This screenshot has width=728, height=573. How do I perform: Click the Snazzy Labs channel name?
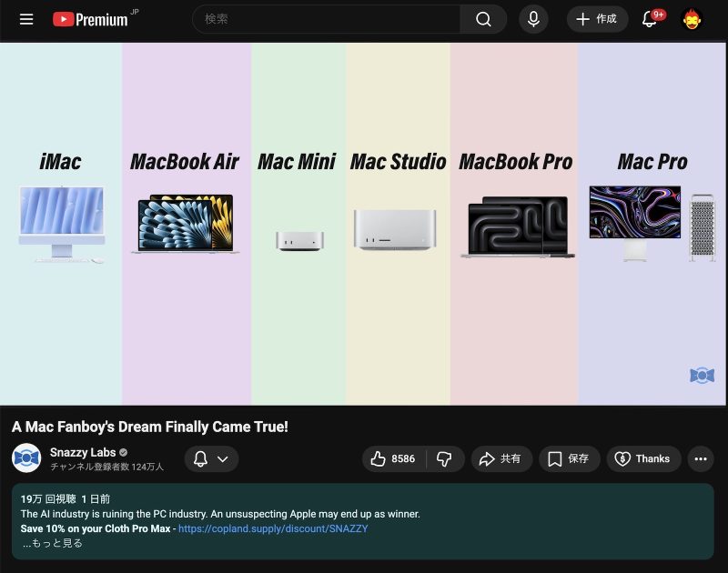pos(83,452)
